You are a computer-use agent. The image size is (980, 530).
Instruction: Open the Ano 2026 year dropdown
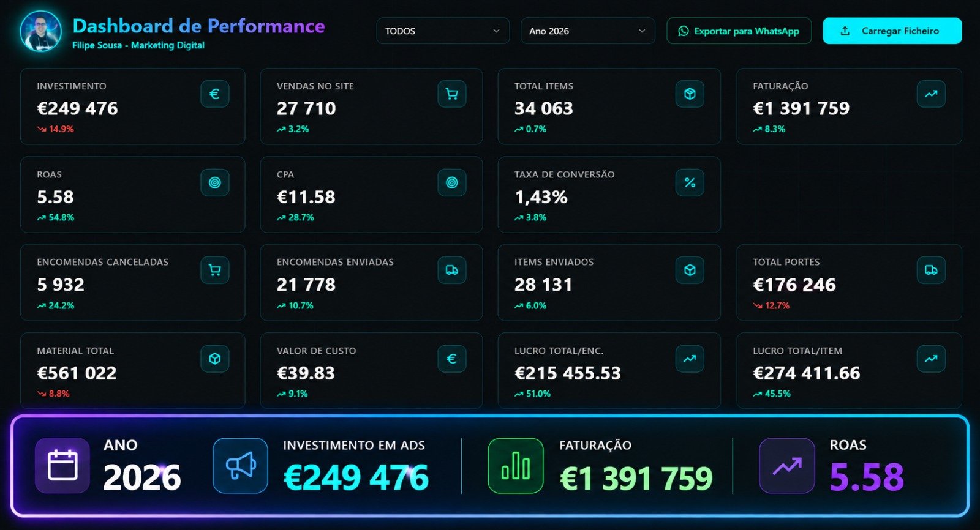click(588, 31)
